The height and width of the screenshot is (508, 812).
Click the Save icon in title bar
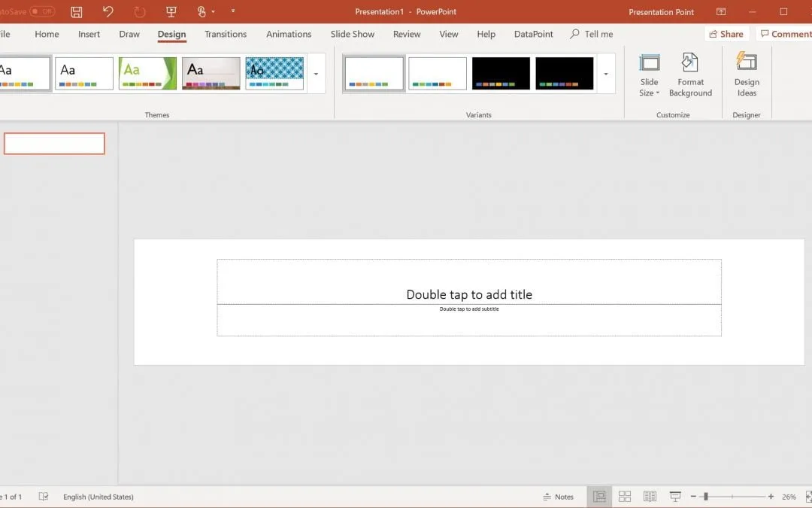tap(77, 11)
